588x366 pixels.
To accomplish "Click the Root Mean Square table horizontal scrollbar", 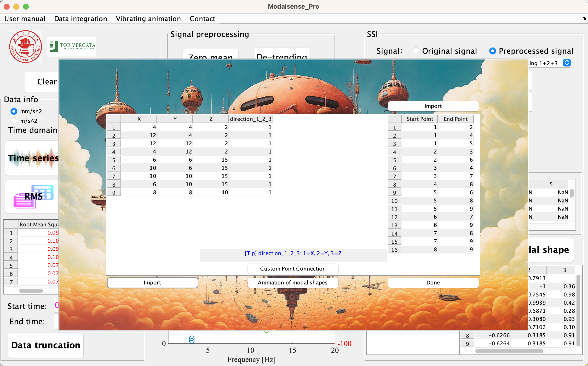I will click(x=31, y=290).
